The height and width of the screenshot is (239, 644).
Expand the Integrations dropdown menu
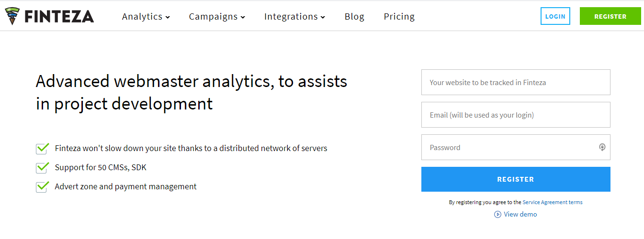tap(294, 17)
